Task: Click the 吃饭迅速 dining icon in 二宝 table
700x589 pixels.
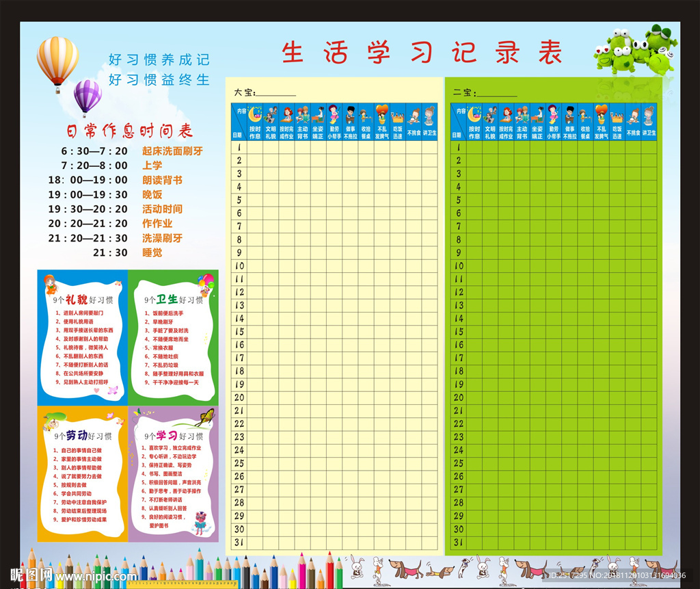Action: [617, 117]
